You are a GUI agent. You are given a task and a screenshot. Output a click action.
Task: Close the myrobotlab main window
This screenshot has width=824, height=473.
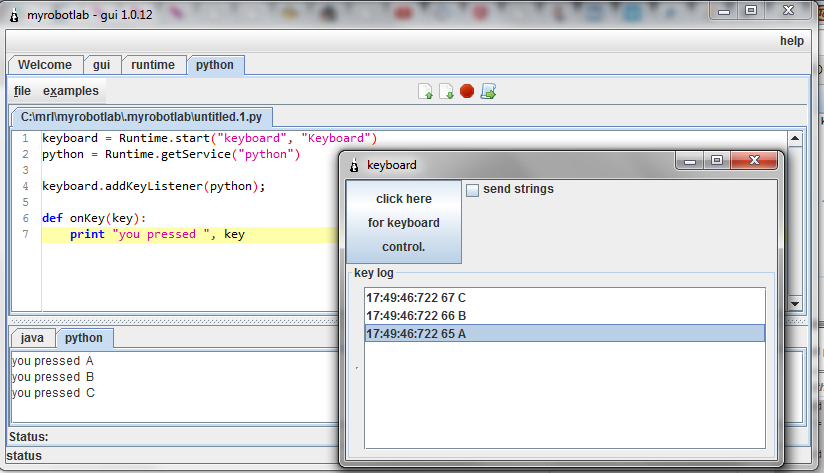point(788,11)
